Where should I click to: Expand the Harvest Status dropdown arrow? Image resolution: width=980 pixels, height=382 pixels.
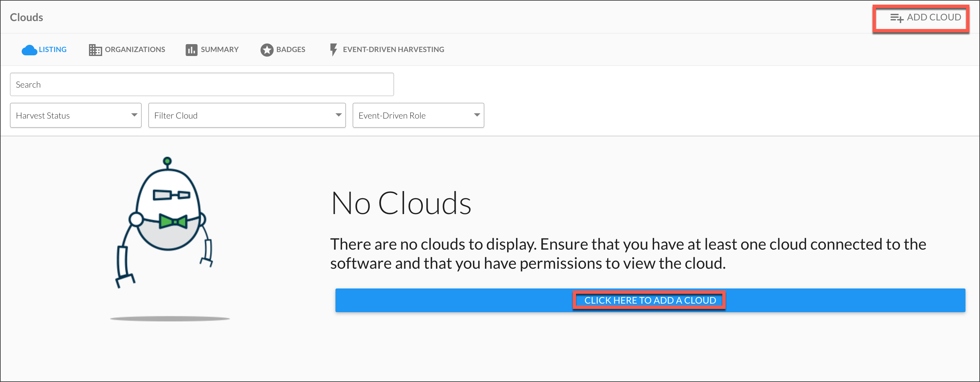coord(134,115)
